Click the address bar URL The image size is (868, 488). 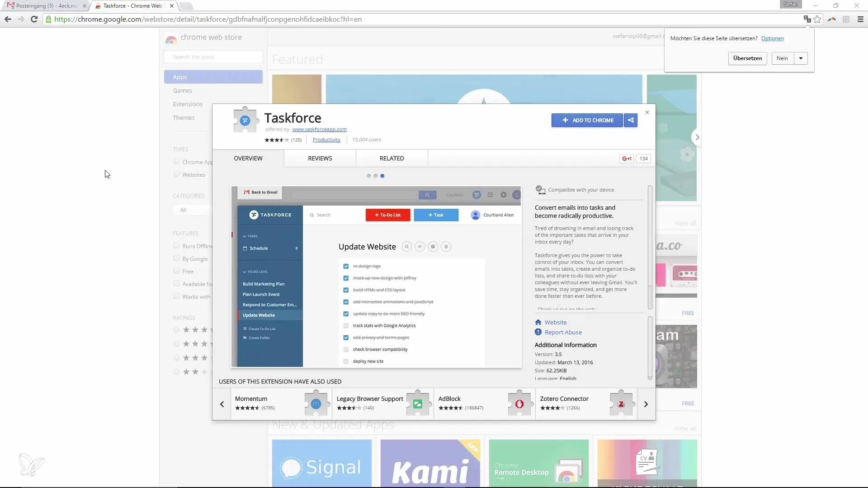click(x=208, y=19)
